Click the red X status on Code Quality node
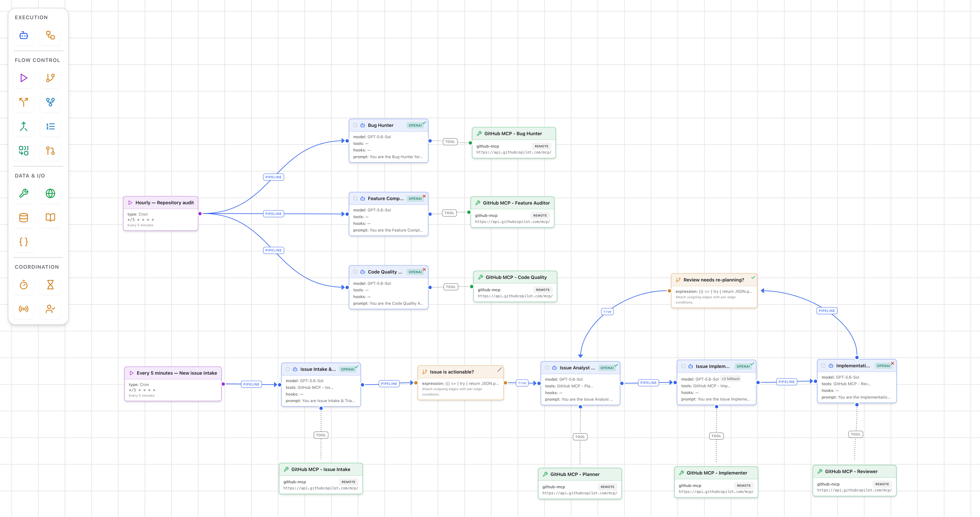 click(x=424, y=270)
